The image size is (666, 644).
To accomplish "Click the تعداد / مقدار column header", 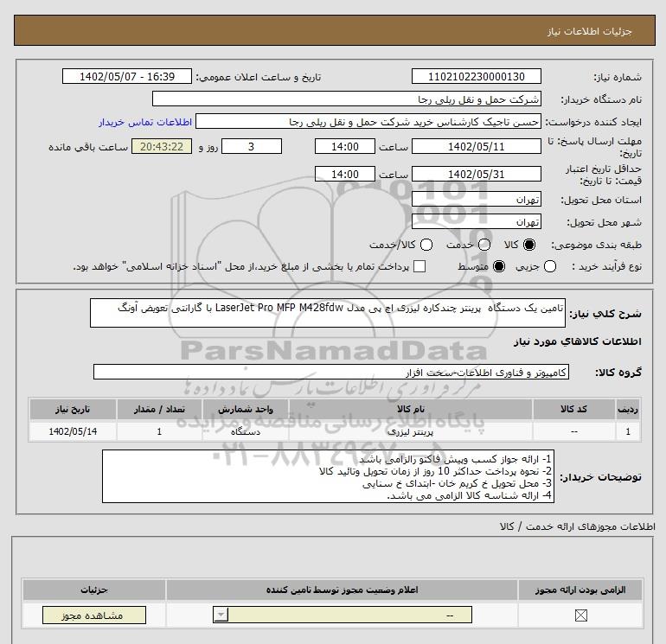I will [159, 409].
